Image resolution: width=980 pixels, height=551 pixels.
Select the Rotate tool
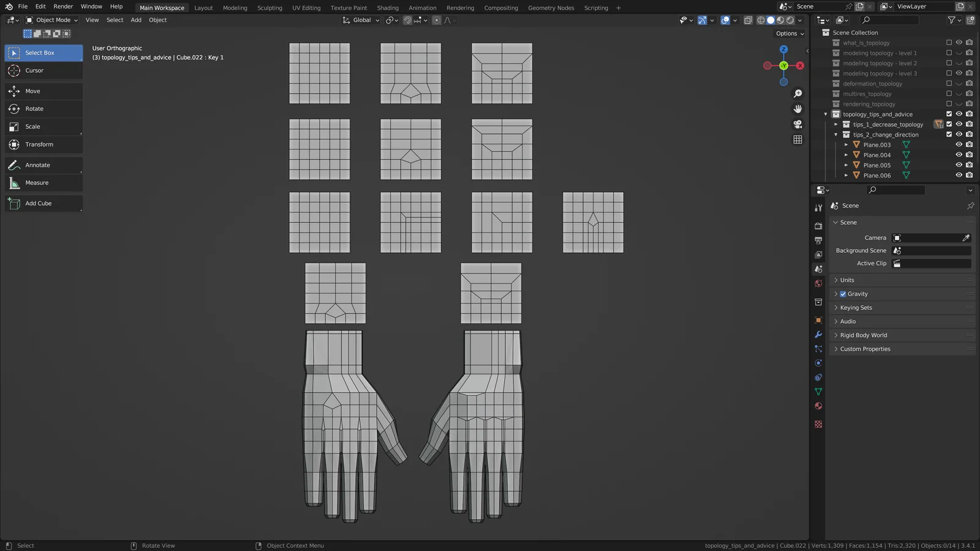(43, 108)
